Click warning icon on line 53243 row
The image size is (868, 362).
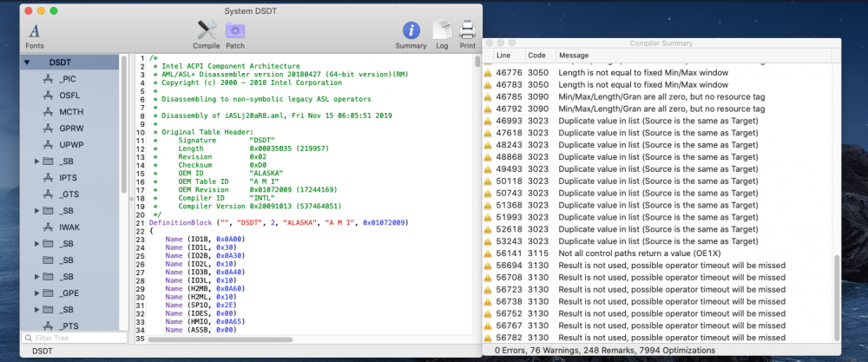coord(488,241)
